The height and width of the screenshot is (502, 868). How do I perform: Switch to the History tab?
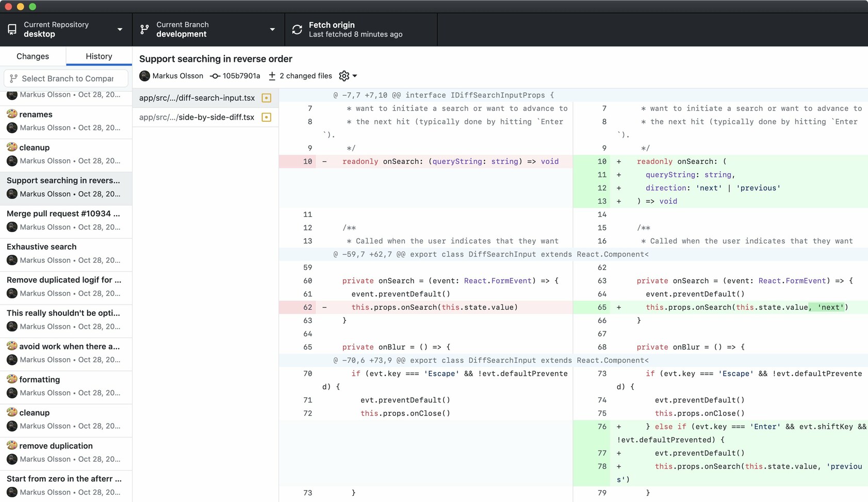pyautogui.click(x=99, y=56)
